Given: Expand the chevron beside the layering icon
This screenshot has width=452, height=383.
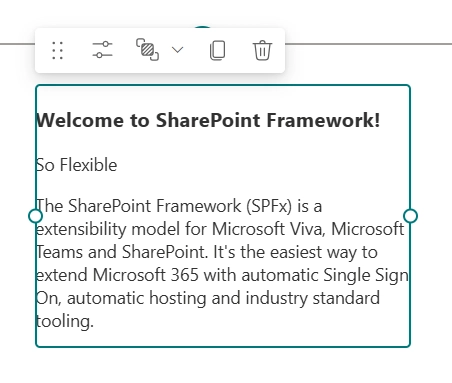Looking at the screenshot, I should [x=177, y=50].
